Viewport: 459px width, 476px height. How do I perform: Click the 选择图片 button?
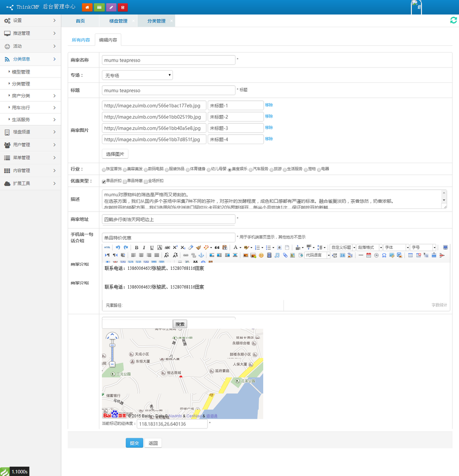pos(115,154)
